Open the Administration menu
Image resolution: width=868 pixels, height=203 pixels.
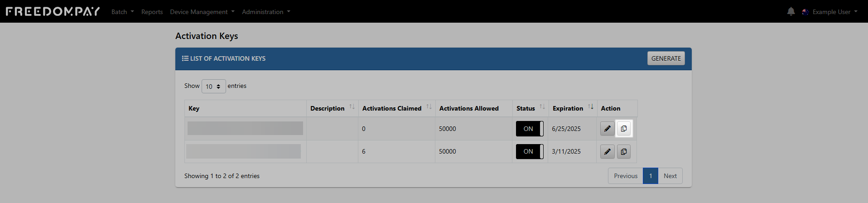(266, 12)
